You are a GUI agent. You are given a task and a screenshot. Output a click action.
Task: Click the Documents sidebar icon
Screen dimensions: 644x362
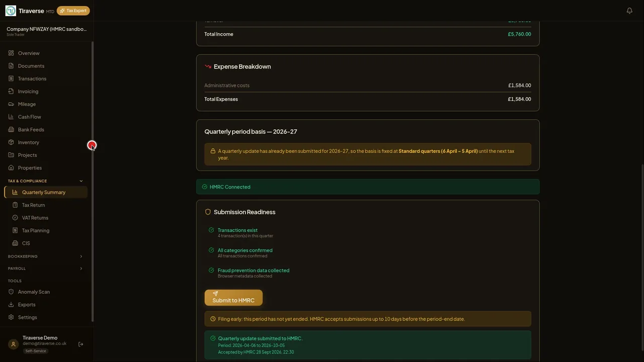pos(11,66)
